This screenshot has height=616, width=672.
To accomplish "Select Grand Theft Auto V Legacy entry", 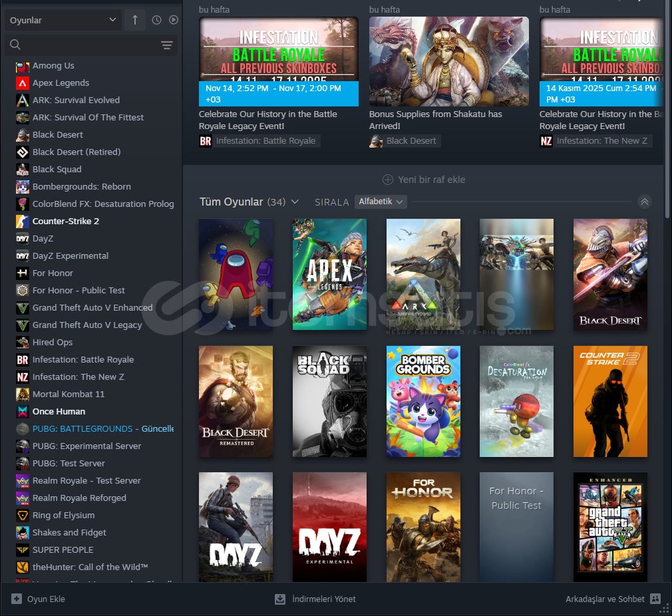I will pos(87,325).
